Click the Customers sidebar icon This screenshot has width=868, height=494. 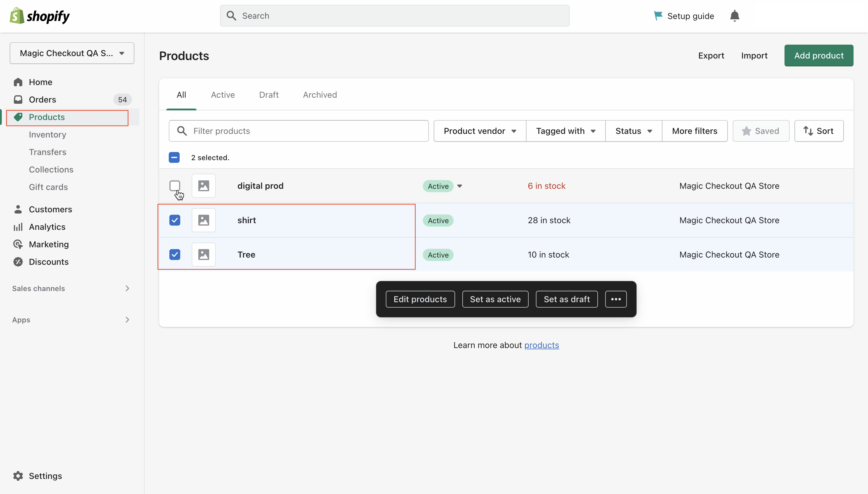(x=17, y=209)
